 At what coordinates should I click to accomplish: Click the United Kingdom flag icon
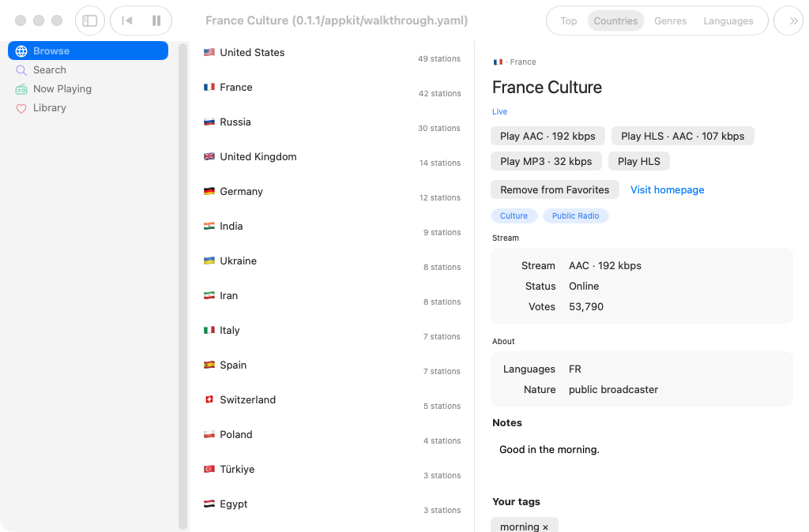[x=209, y=156]
